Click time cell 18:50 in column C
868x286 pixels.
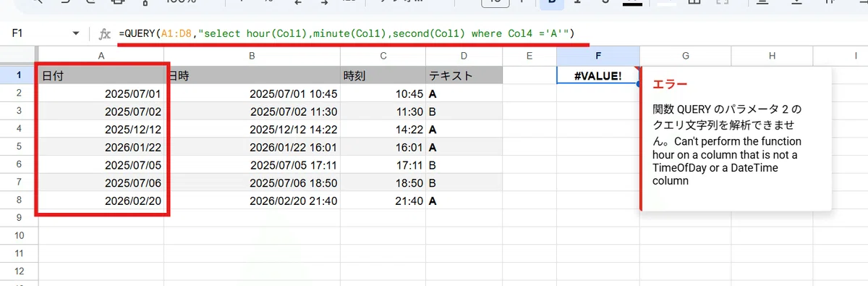(x=383, y=182)
